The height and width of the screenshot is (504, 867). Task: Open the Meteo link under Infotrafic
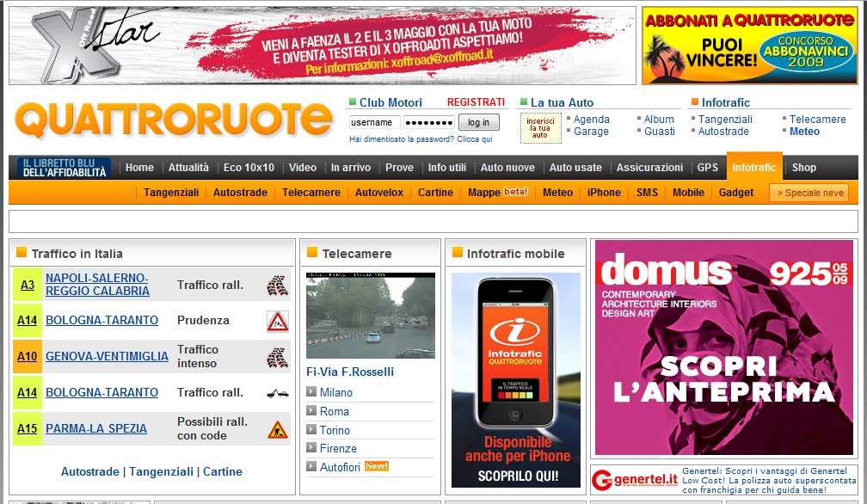pyautogui.click(x=804, y=132)
